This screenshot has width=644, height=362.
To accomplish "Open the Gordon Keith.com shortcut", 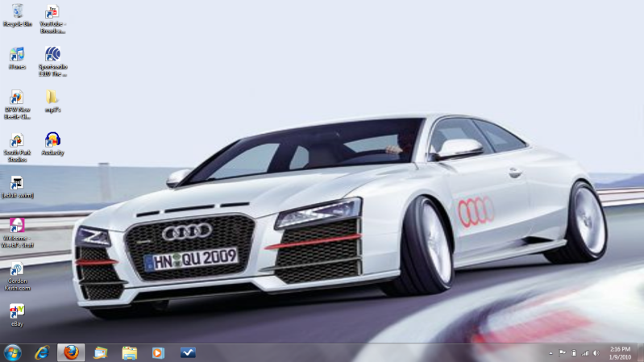I will pyautogui.click(x=17, y=276).
